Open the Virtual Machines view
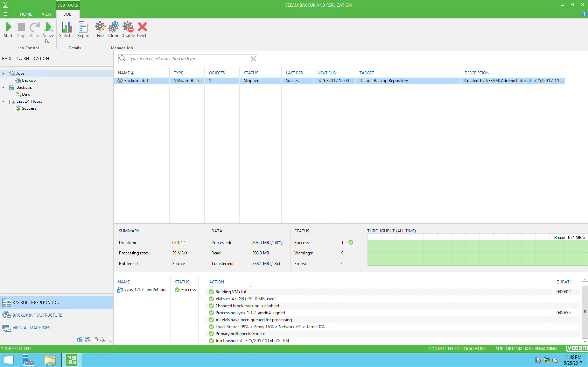 tap(31, 328)
